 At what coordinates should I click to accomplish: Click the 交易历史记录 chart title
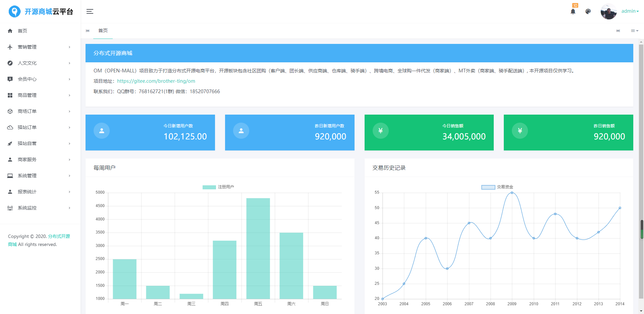(389, 168)
